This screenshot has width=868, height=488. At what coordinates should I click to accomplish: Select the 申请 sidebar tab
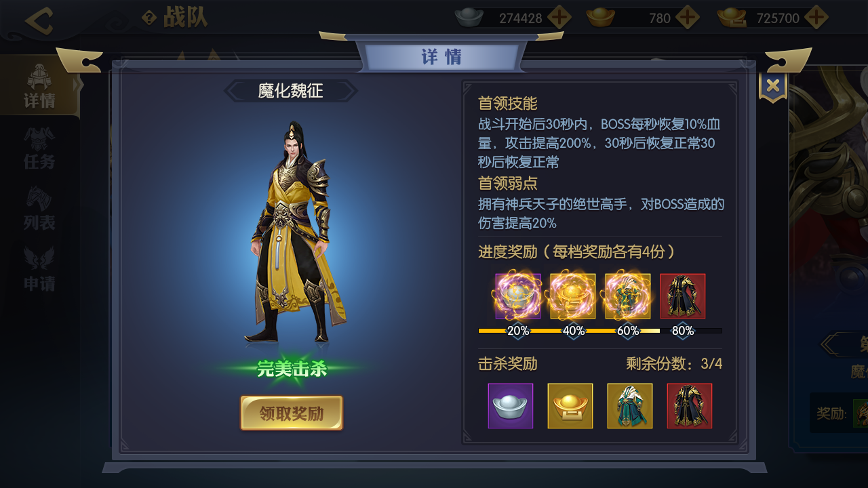click(39, 270)
